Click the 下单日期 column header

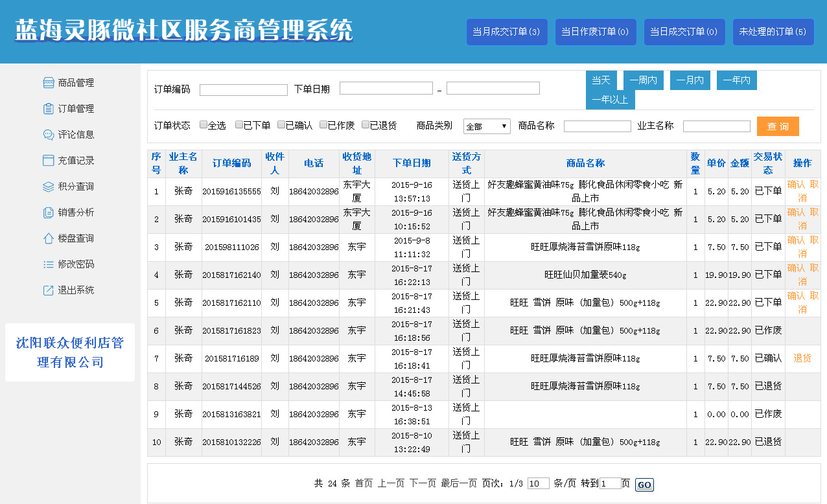(412, 163)
